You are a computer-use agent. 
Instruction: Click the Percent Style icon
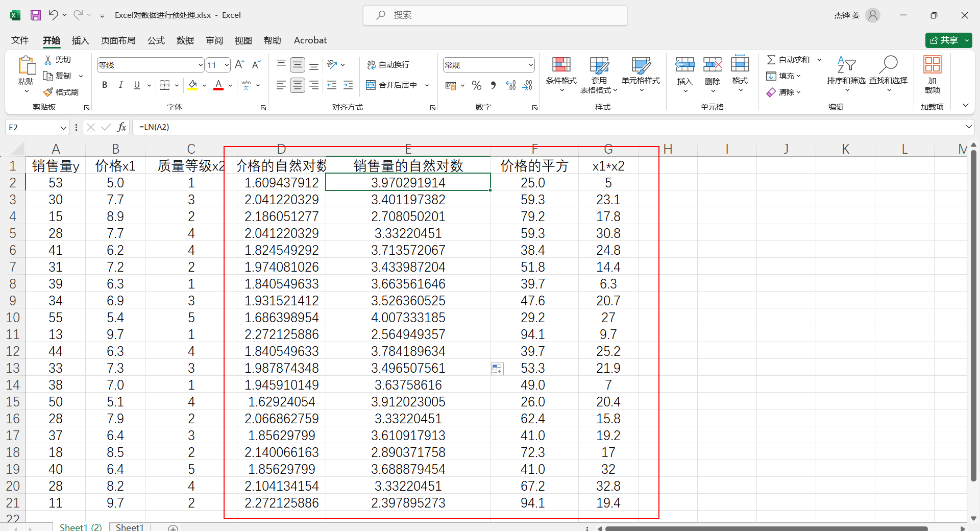(x=477, y=85)
